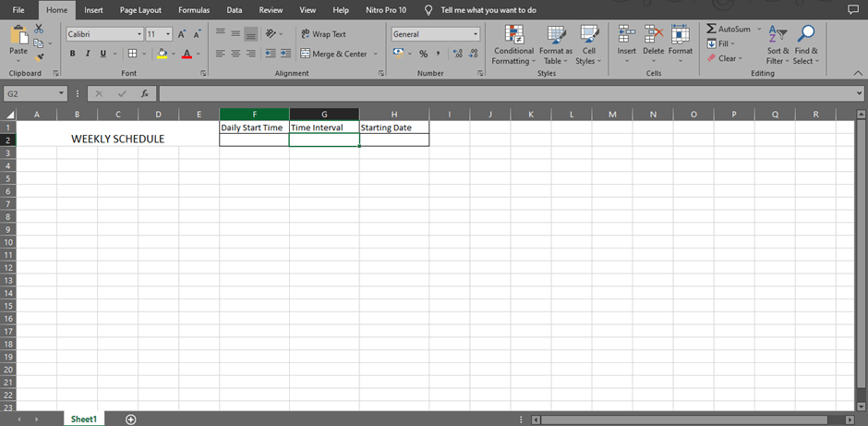Click Merge & Center button

tap(333, 54)
